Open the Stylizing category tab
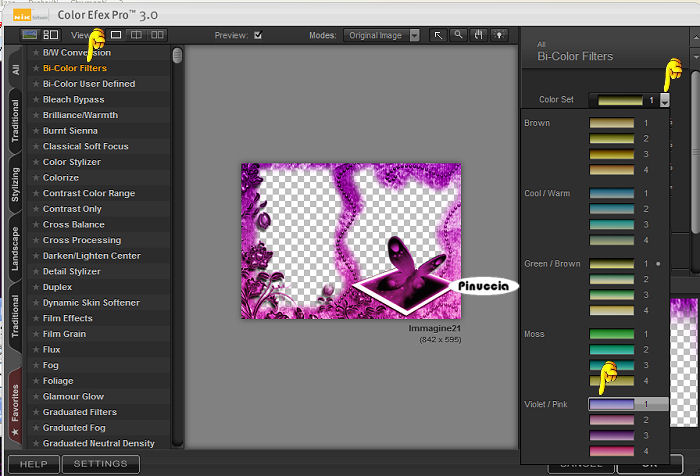This screenshot has width=700, height=476. 15,184
